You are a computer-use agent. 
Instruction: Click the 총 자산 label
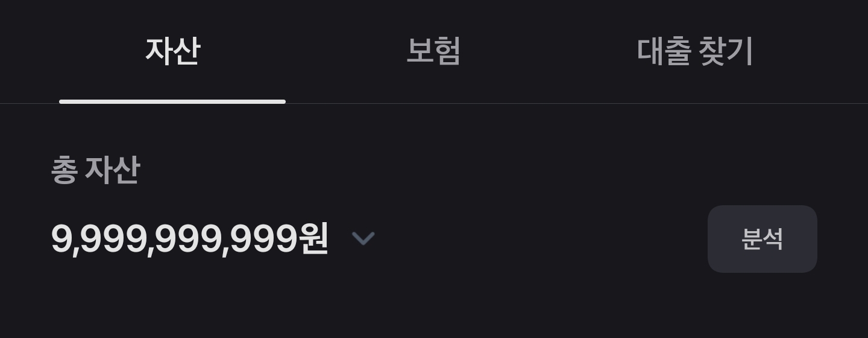(x=95, y=170)
